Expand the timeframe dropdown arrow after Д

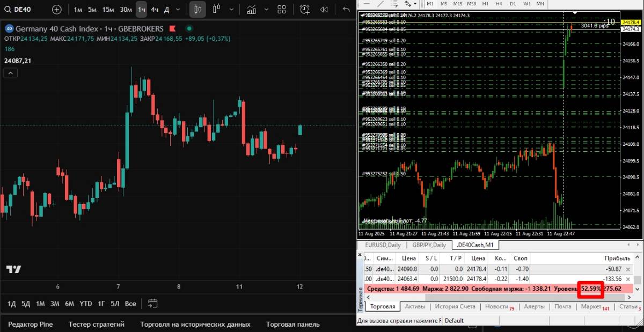178,9
